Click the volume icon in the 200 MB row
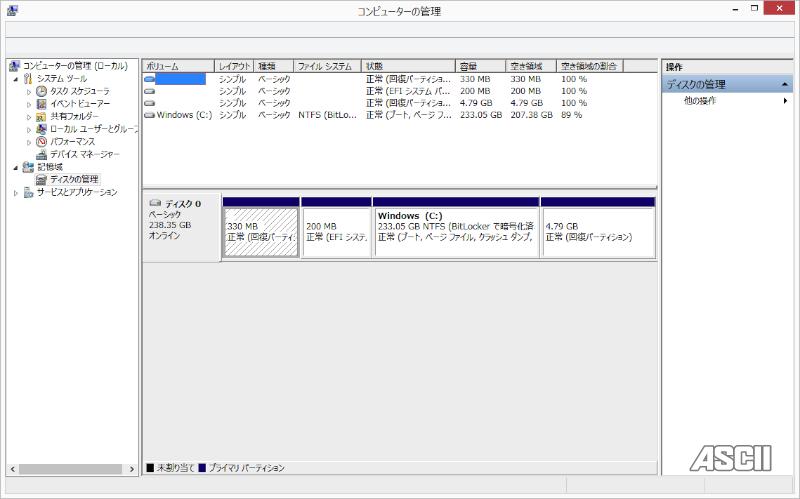The height and width of the screenshot is (499, 800). point(149,91)
